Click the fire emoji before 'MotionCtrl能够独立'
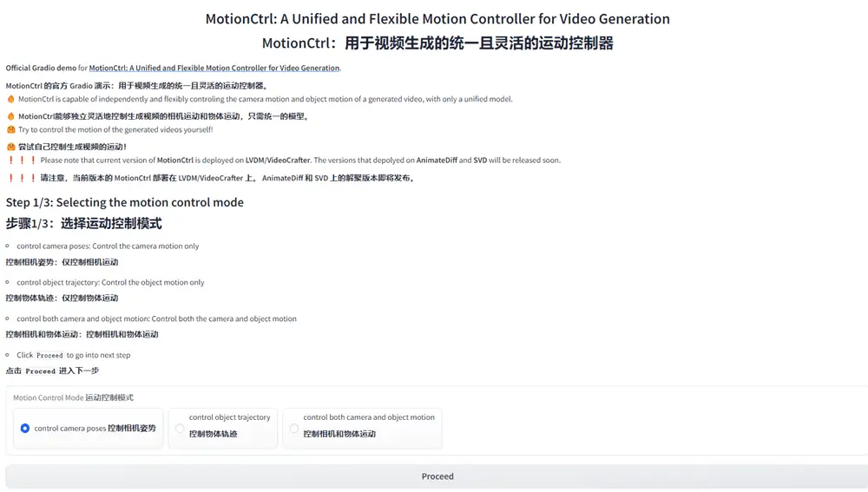The width and height of the screenshot is (868, 492). (x=11, y=116)
